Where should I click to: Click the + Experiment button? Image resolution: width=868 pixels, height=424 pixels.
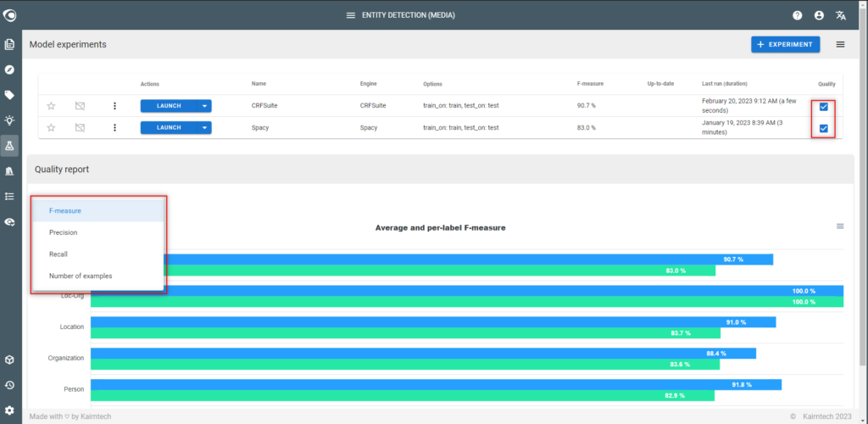785,44
